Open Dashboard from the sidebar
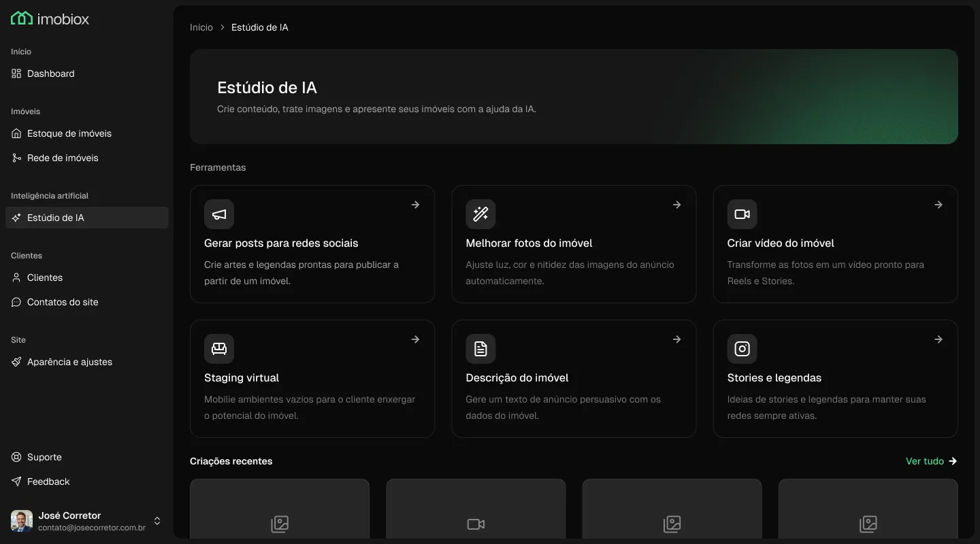 click(86, 73)
